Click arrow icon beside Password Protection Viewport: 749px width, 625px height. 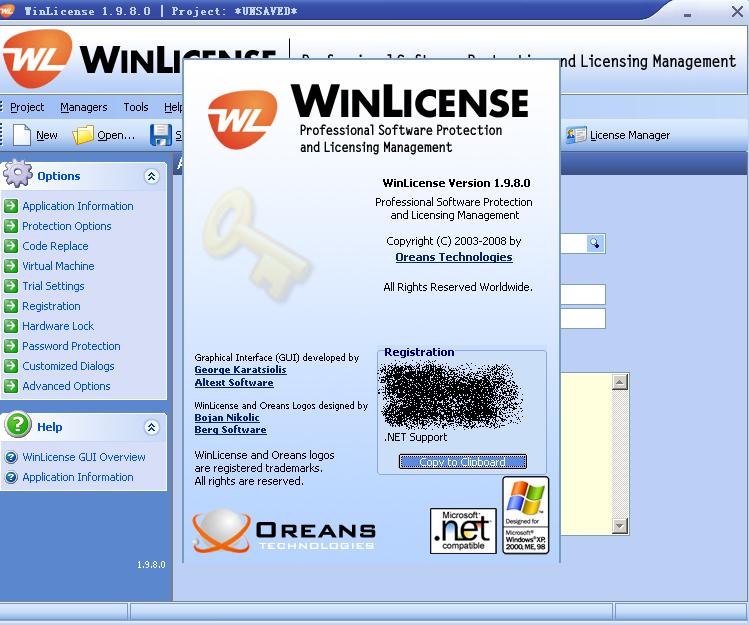click(11, 346)
